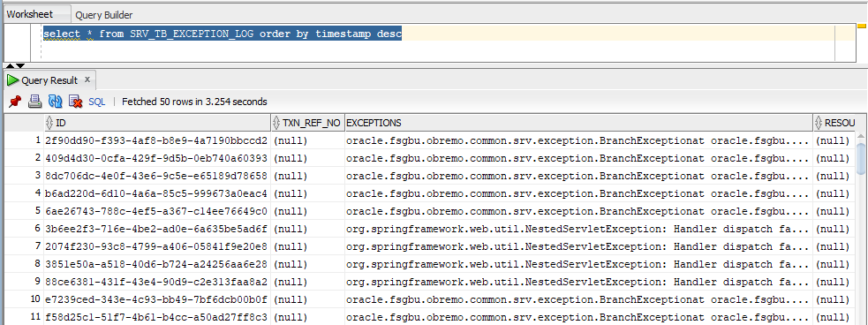Viewport: 868px width, 325px height.
Task: Select ID cell 6ae26743-788c-4ef5-a367-c14ee76649c0
Action: click(x=157, y=211)
